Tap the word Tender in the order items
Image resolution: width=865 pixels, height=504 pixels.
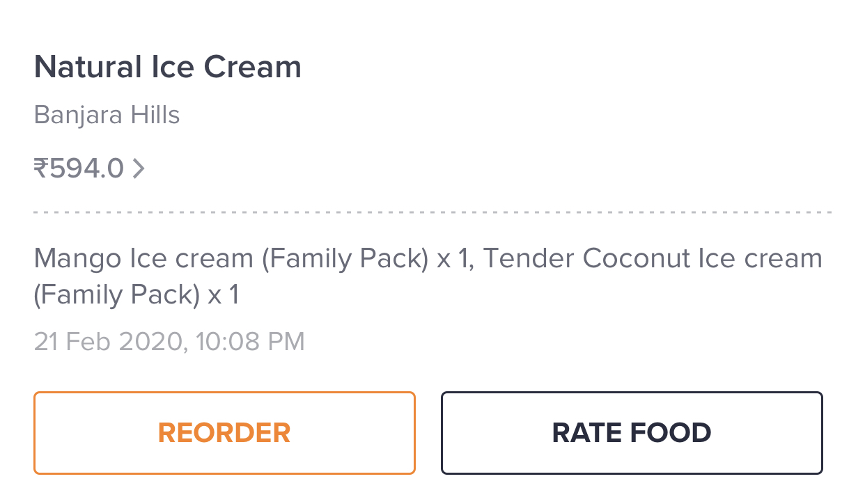click(529, 259)
